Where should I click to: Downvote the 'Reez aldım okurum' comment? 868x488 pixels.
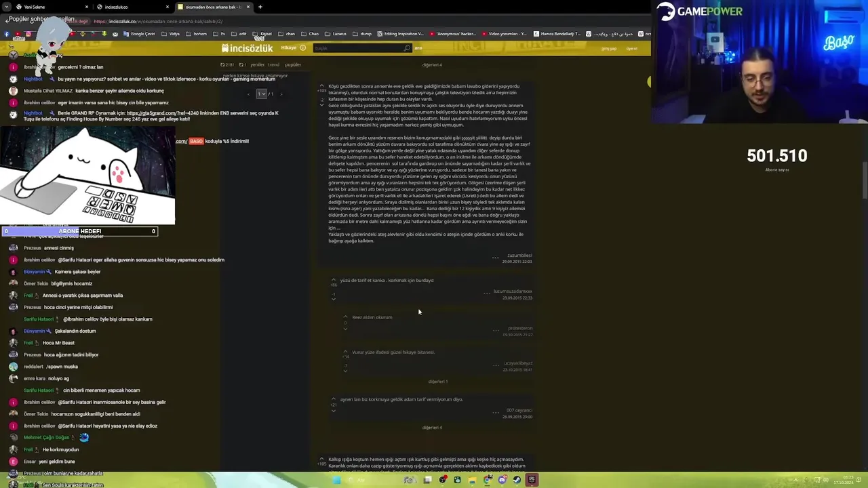click(345, 329)
